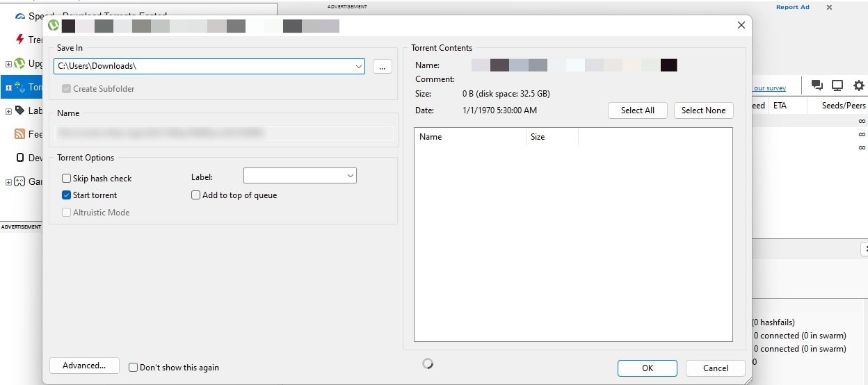Open the Label dropdown list
This screenshot has height=385, width=868.
[x=350, y=177]
